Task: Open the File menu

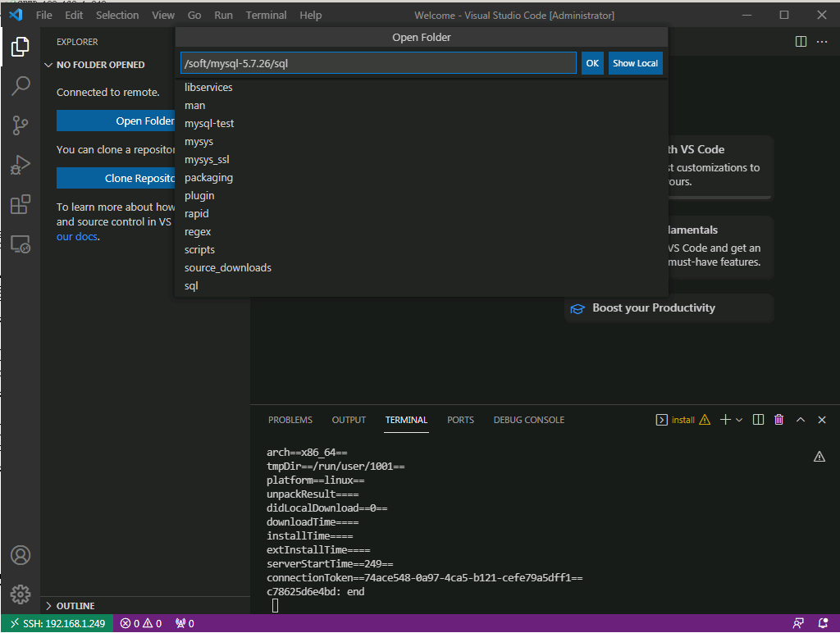Action: pyautogui.click(x=44, y=15)
